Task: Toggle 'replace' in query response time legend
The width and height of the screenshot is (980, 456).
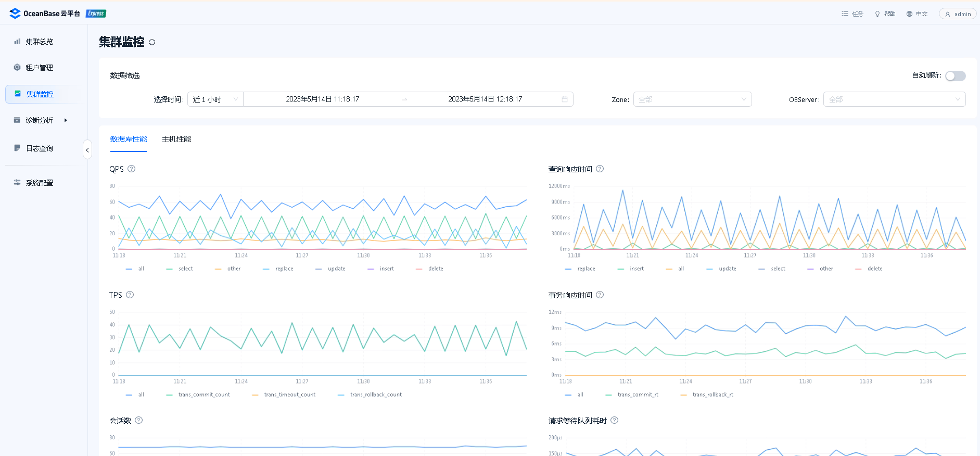Action: point(580,269)
